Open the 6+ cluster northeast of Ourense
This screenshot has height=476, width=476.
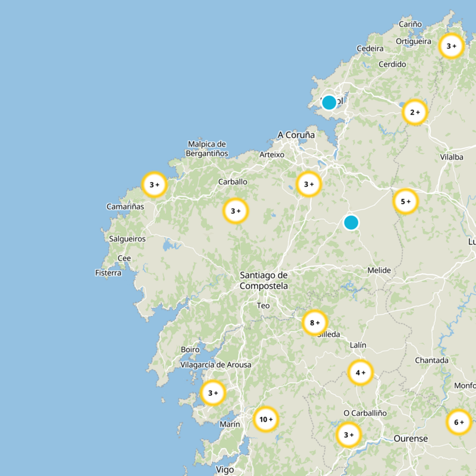pos(459,422)
